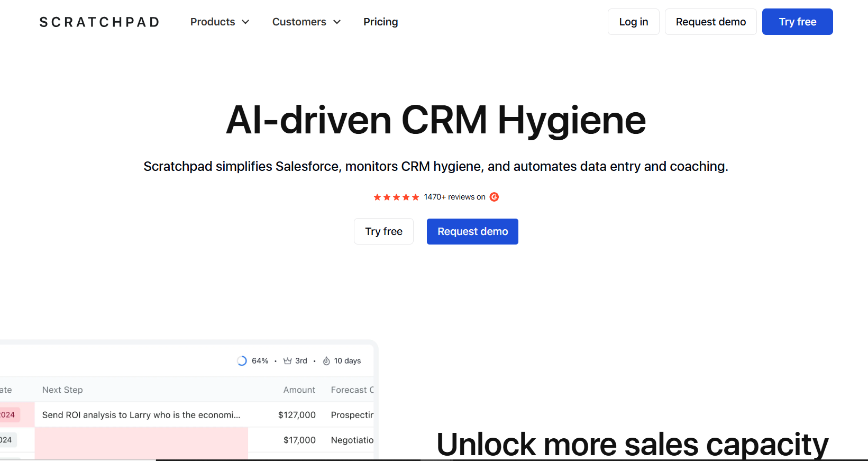The image size is (868, 461).
Task: Click the Next Step column header
Action: tap(62, 390)
